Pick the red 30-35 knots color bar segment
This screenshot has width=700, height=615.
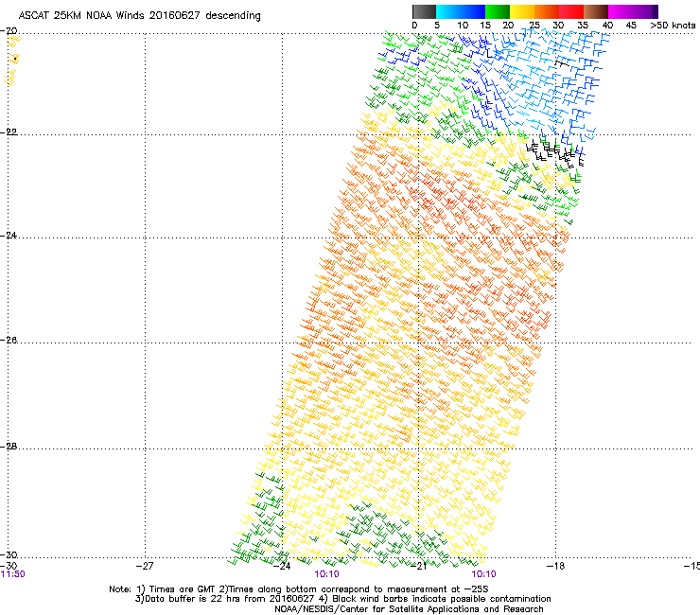click(571, 11)
